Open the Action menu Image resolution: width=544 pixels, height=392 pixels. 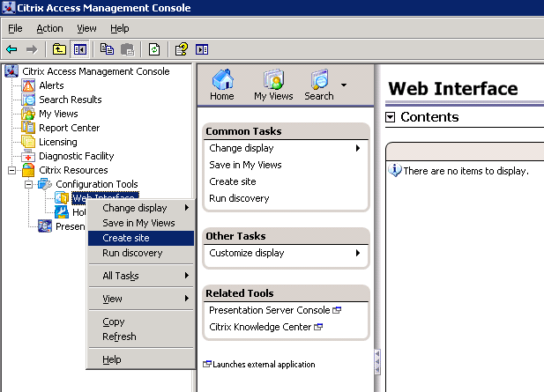(x=49, y=28)
